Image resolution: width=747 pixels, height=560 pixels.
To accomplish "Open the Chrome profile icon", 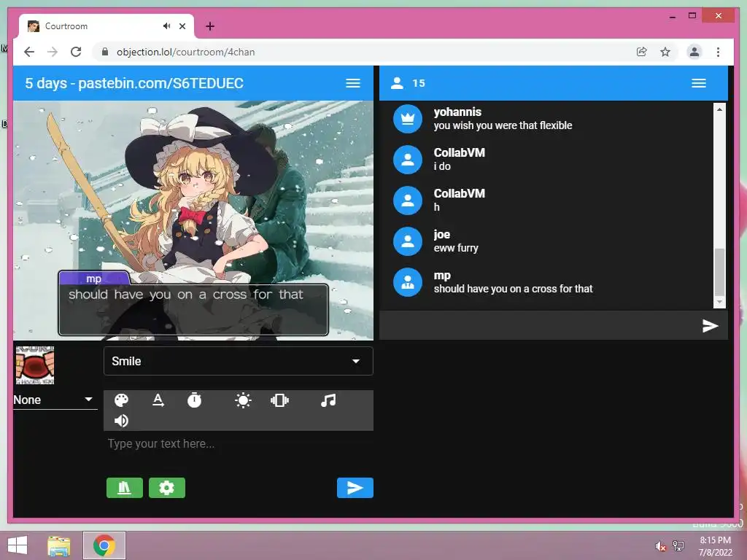I will tap(694, 52).
